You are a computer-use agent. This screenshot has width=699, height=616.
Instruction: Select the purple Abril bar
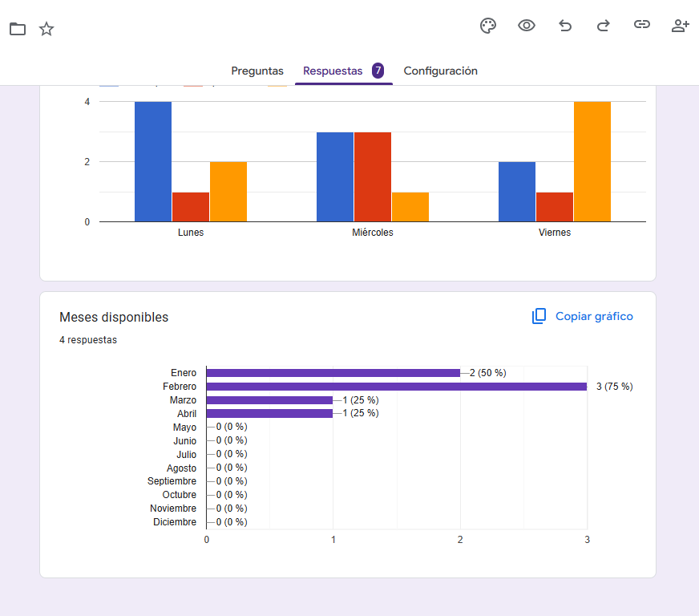[269, 414]
